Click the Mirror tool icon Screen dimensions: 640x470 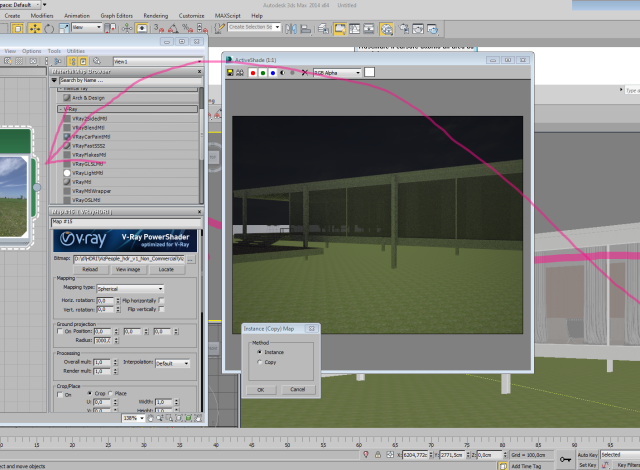click(x=291, y=29)
